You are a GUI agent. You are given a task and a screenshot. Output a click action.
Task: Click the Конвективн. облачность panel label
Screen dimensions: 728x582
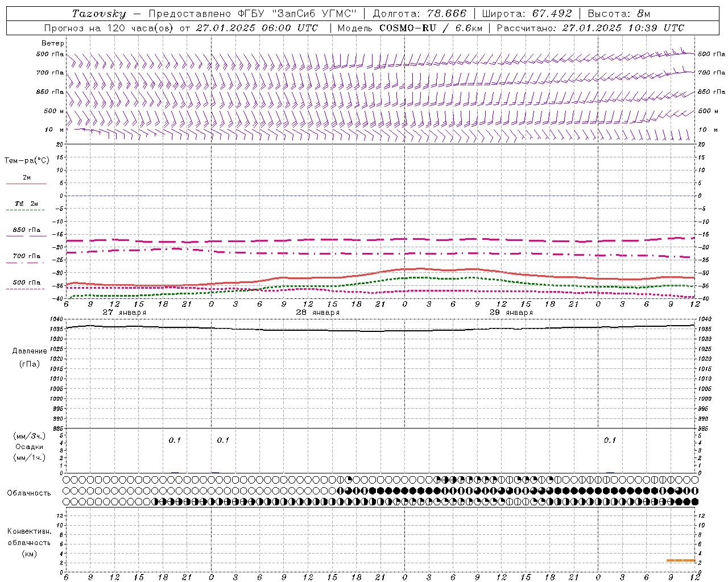[29, 537]
